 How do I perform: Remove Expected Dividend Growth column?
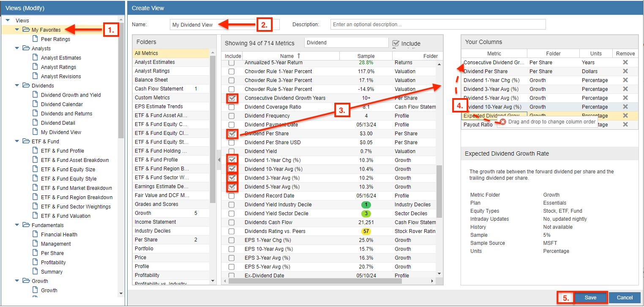coord(625,115)
